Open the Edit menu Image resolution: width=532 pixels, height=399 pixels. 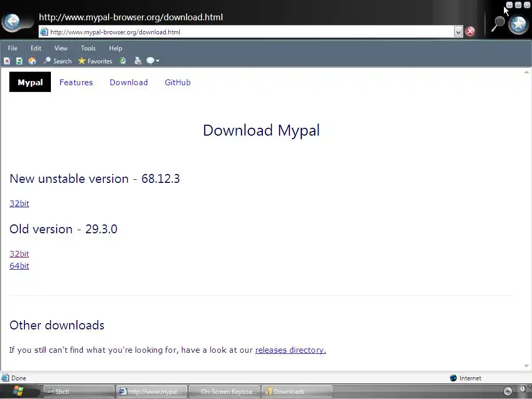click(x=36, y=48)
